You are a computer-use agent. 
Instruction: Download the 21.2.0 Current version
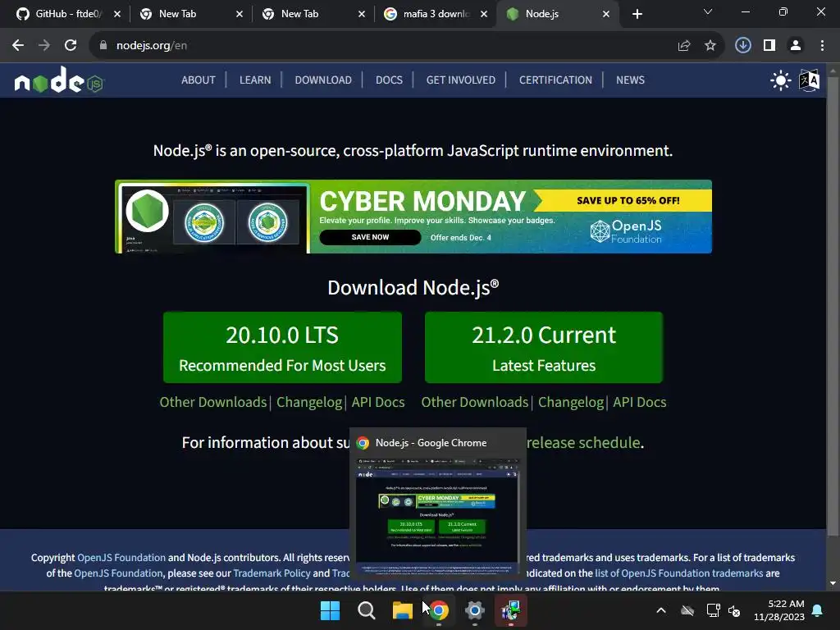tap(544, 347)
